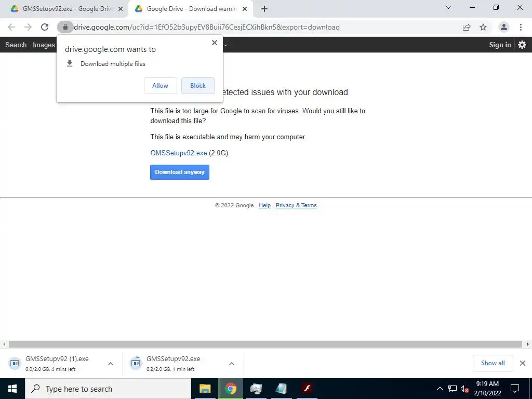Viewport: 532px width, 399px height.
Task: Open the notepad-like taskbar icon
Action: 281,389
